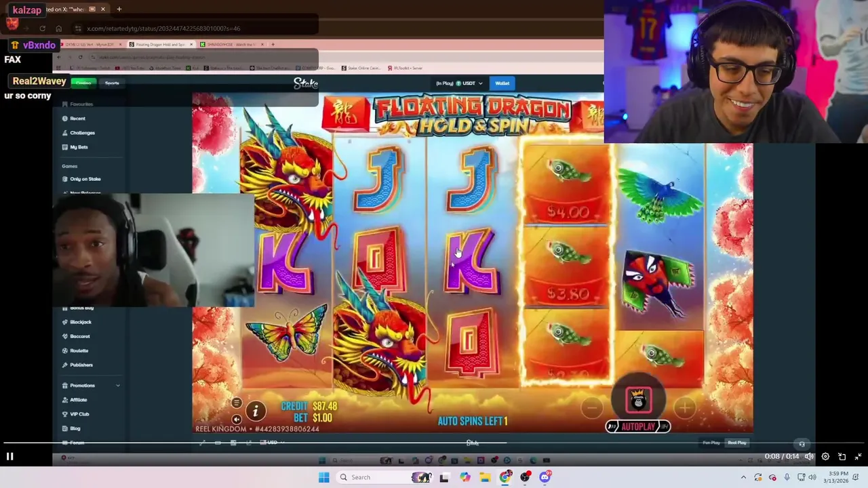Open File Explorer from taskbar
Screen dimensions: 868x488
click(x=485, y=477)
